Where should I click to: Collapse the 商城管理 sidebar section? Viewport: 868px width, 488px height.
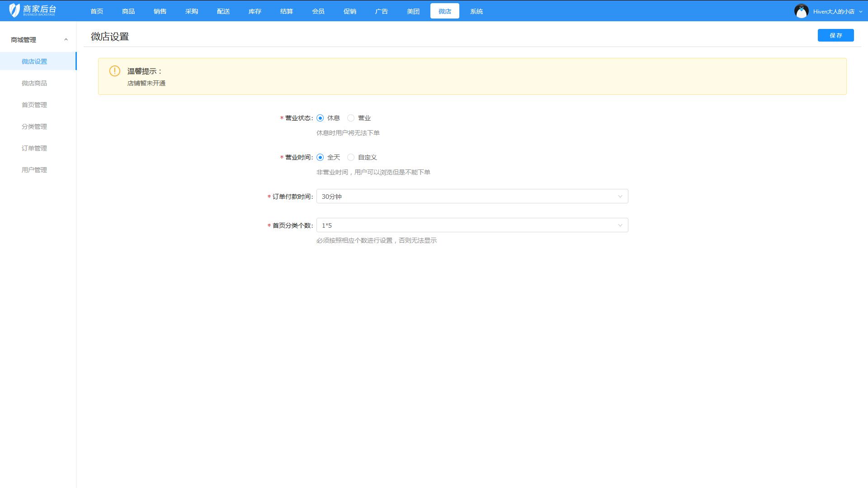(66, 39)
